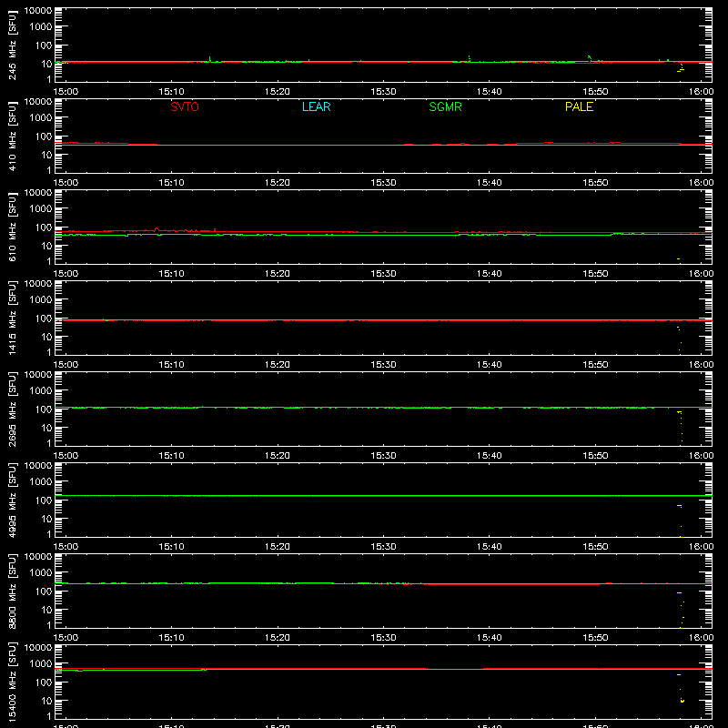Viewport: 728px width, 728px height.
Task: Click the 15:10 tick label under 610 MHz plot
Action: click(171, 274)
